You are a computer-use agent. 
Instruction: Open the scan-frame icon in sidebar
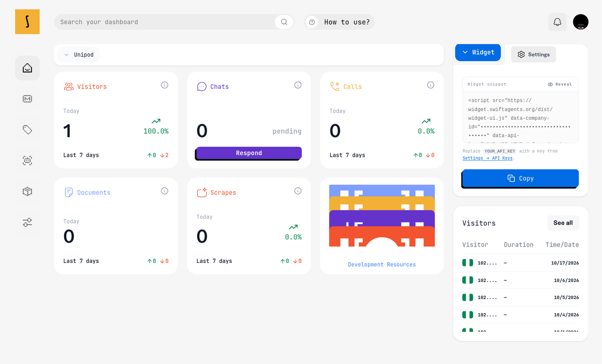pyautogui.click(x=27, y=161)
